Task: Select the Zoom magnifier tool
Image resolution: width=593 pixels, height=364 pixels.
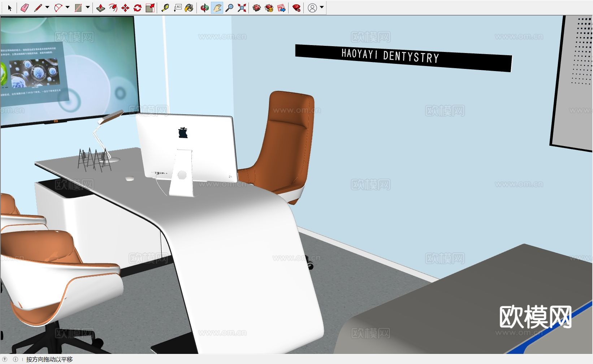Action: tap(229, 8)
